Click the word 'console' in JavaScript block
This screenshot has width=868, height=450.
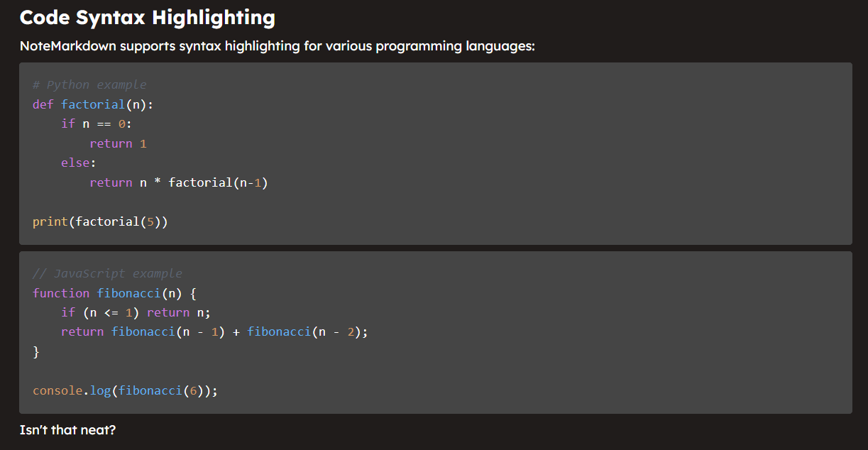point(57,390)
